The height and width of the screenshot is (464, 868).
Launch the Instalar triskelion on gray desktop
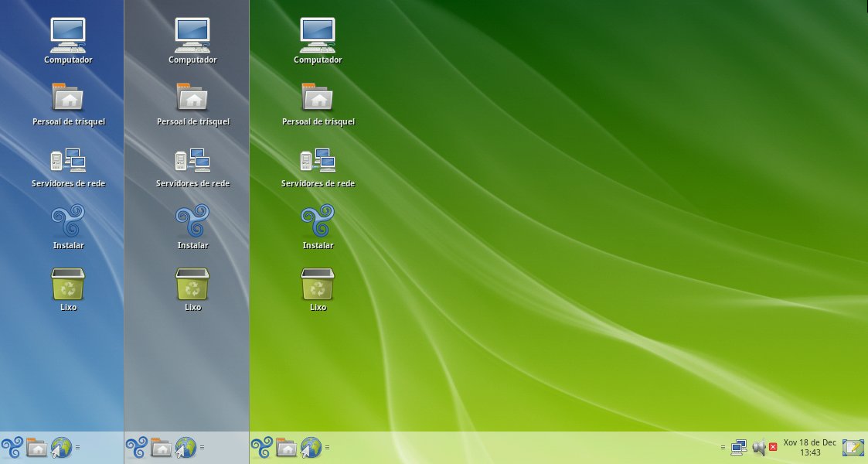[x=192, y=220]
